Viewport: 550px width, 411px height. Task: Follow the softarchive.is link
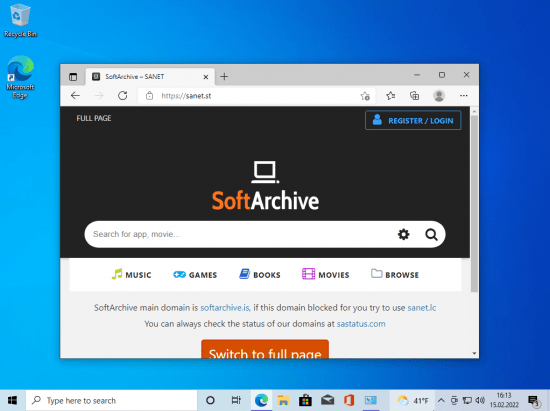225,308
